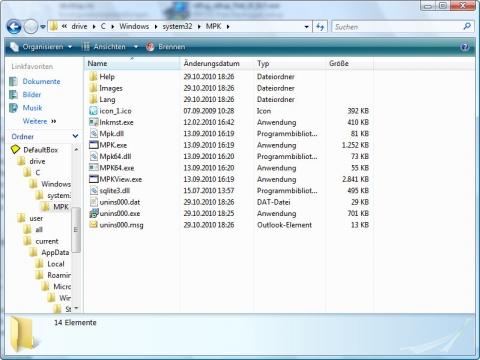The image size is (480, 360).
Task: Click the address bar folder icon
Action: [x=54, y=26]
